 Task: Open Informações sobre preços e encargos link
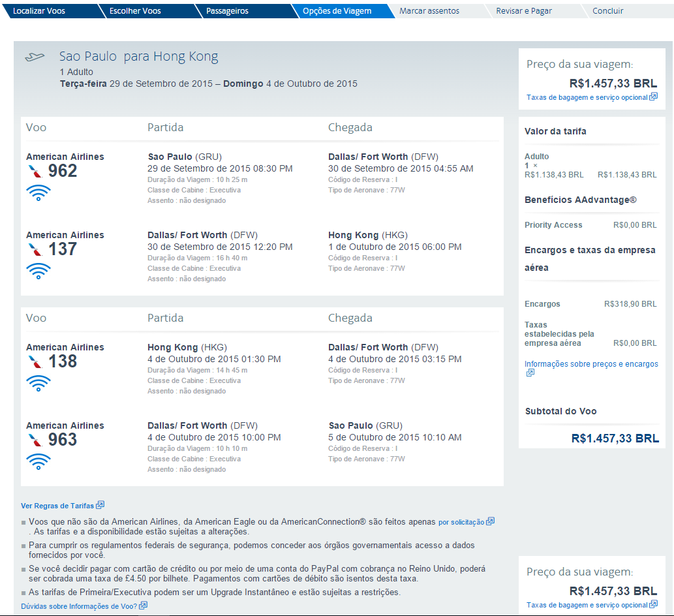591,364
